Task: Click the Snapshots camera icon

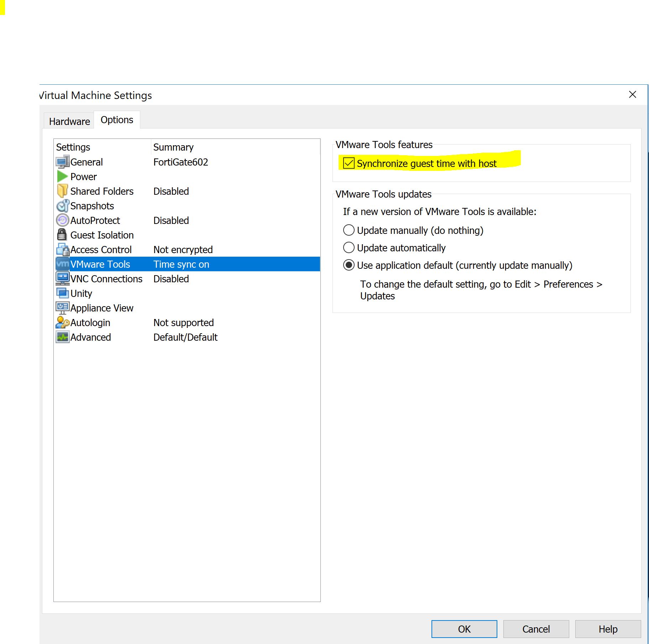Action: [63, 206]
